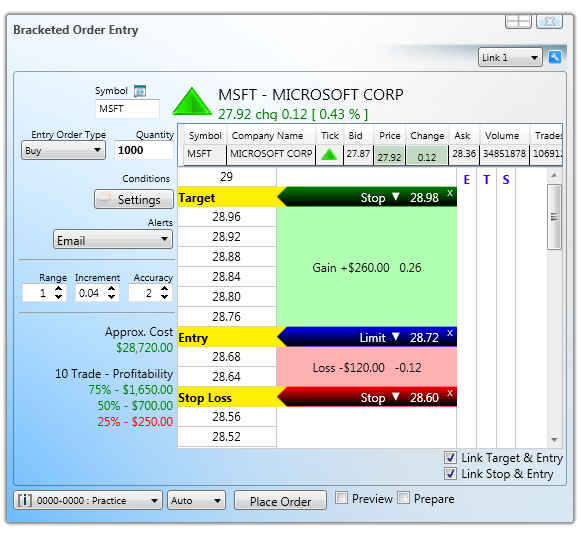Viewport: 581px width, 536px height.
Task: Sort by the Tick column header
Action: [330, 136]
